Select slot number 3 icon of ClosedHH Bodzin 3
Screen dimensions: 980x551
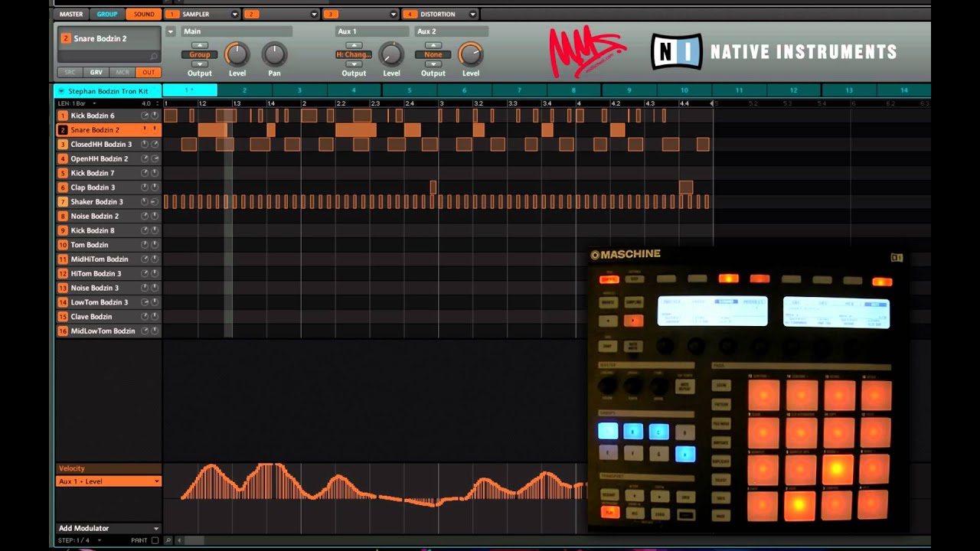click(x=63, y=145)
